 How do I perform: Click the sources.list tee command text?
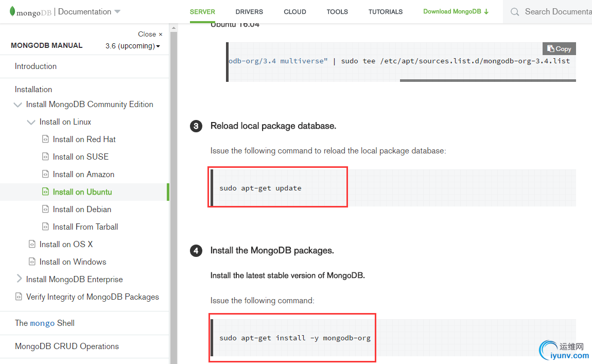click(x=399, y=61)
